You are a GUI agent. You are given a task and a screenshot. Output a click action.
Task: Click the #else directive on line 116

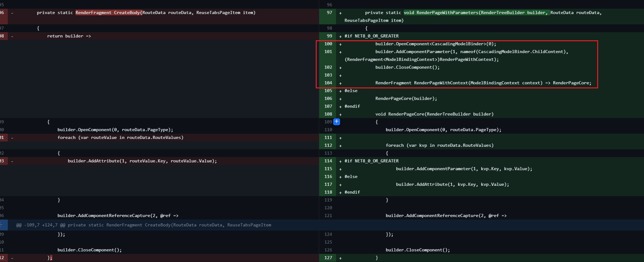(x=351, y=177)
